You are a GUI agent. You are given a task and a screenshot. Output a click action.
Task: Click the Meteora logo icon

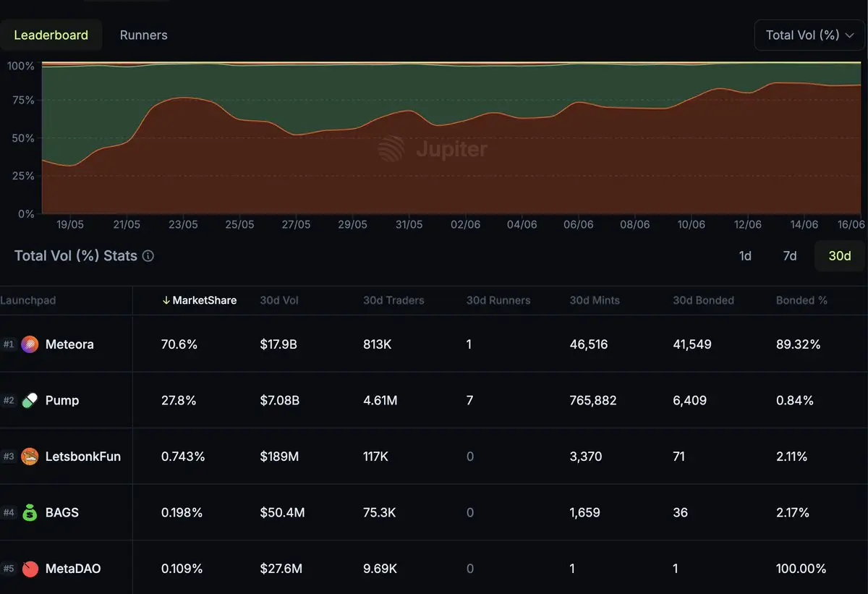pos(30,344)
